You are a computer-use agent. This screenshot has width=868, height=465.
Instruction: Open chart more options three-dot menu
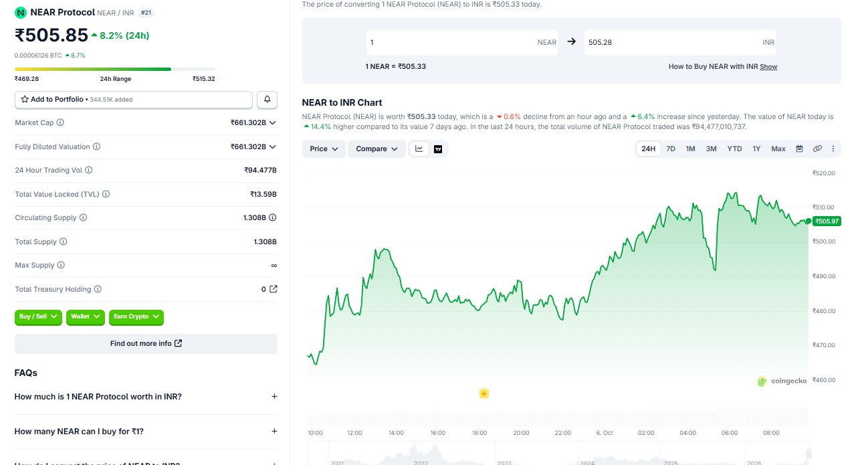[833, 149]
